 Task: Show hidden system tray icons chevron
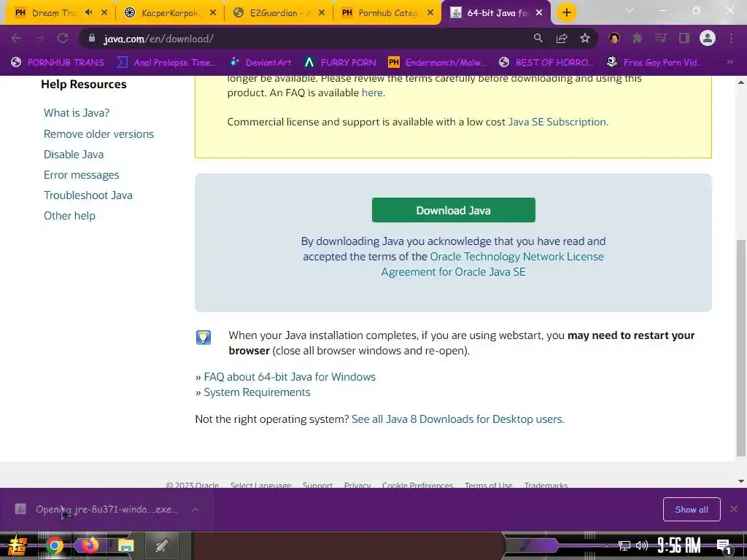click(x=606, y=545)
